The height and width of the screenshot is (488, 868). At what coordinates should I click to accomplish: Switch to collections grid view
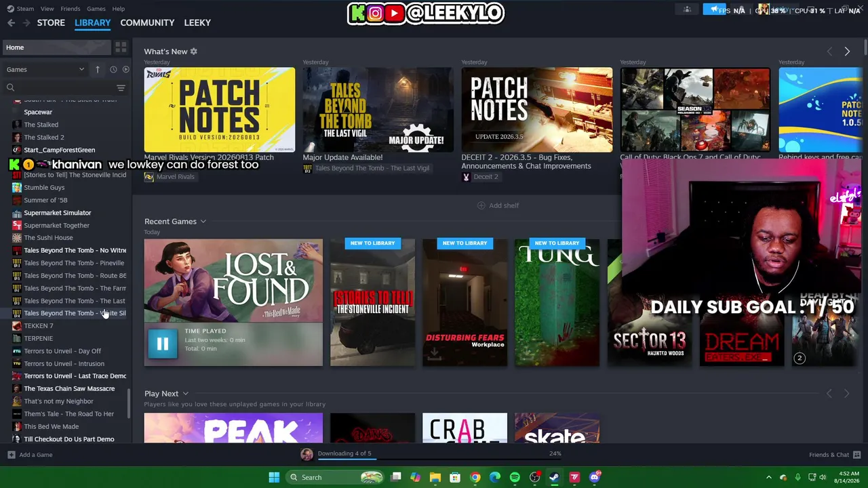point(121,47)
